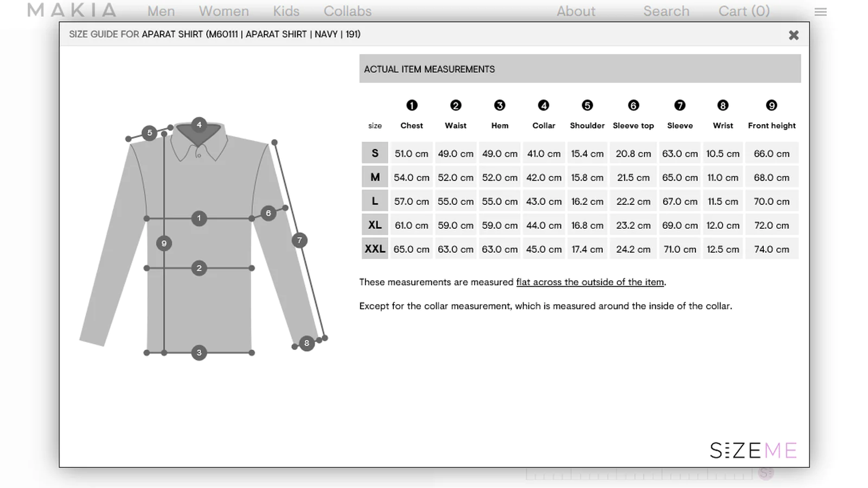Select the L size row label

(375, 201)
